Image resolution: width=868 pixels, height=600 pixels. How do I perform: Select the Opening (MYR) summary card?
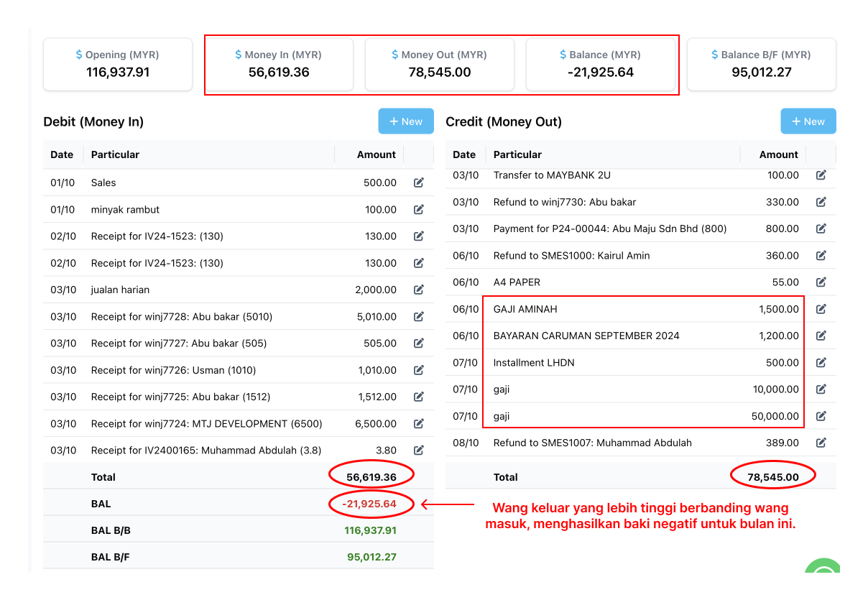[118, 64]
